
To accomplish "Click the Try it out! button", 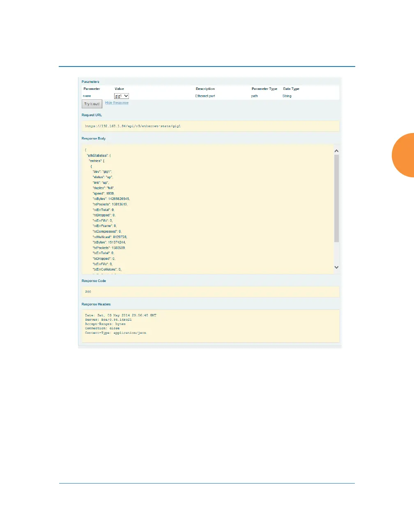I will (92, 104).
